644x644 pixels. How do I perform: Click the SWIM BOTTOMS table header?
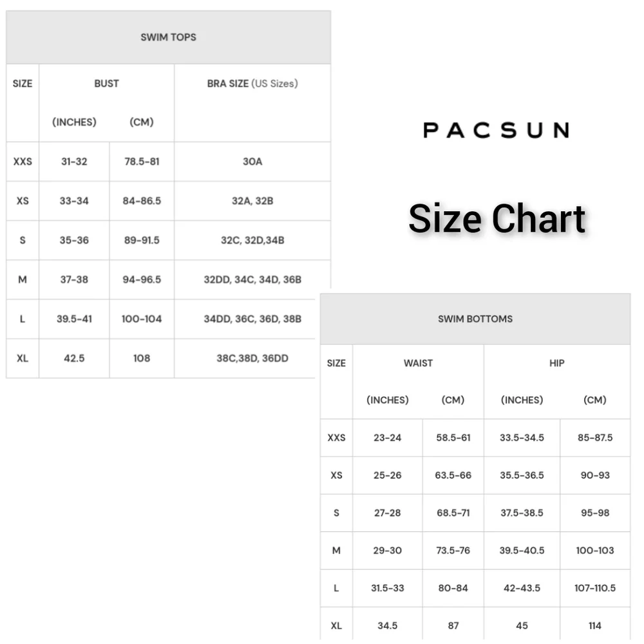[x=475, y=319]
